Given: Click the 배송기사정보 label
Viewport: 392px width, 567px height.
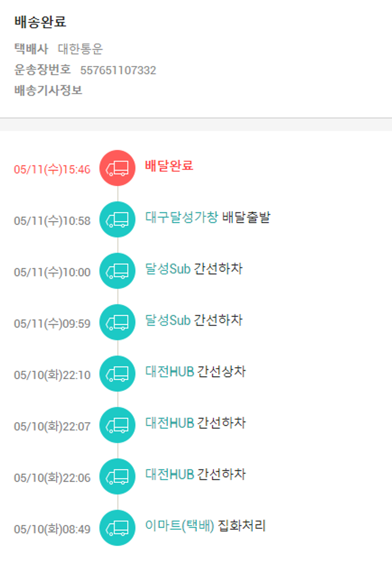Looking at the screenshot, I should (x=48, y=90).
